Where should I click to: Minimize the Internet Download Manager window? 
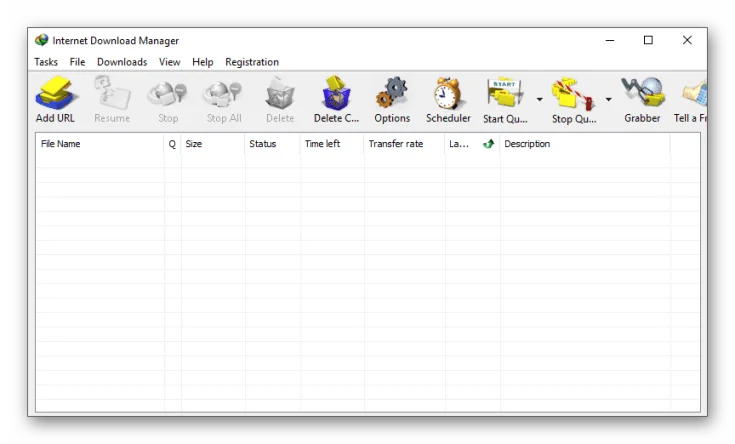pyautogui.click(x=610, y=40)
